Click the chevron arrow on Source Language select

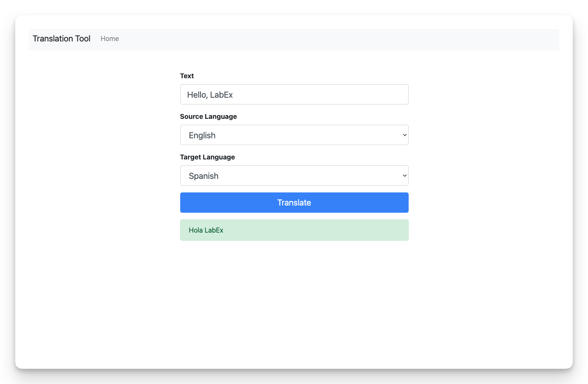click(404, 135)
